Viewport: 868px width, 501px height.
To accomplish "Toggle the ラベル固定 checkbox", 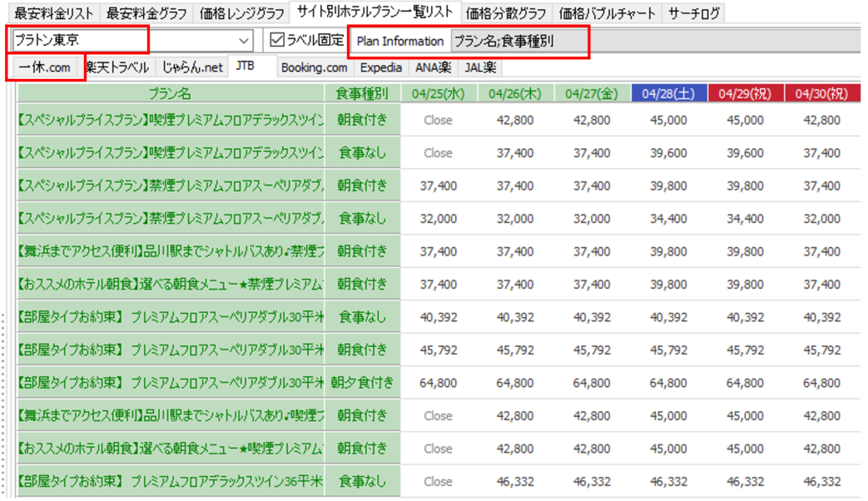I will [278, 39].
